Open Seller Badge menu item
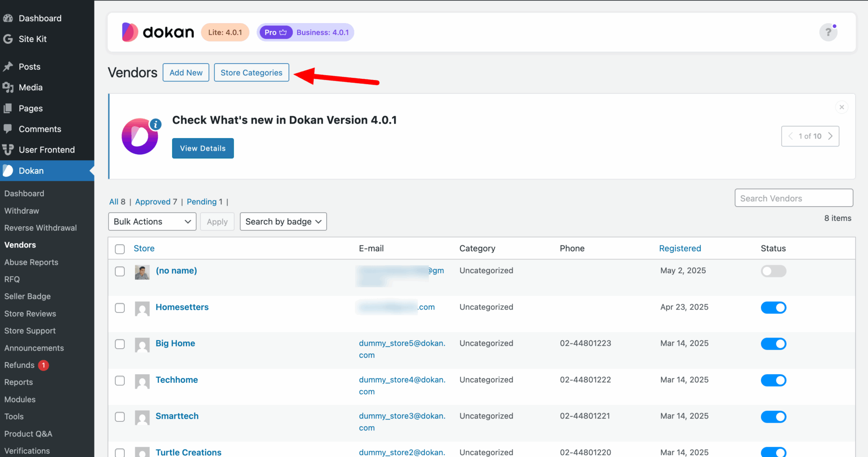Viewport: 868px width, 457px height. (28, 296)
